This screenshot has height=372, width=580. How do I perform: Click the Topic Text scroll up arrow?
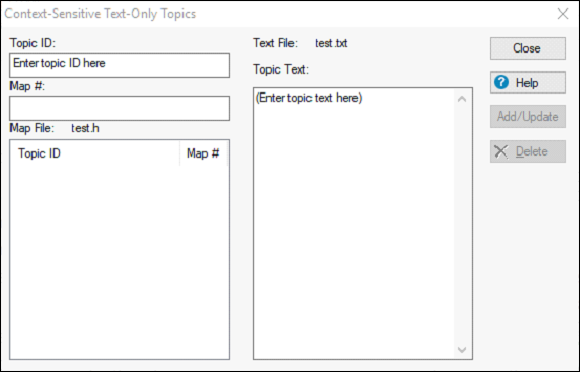(462, 99)
